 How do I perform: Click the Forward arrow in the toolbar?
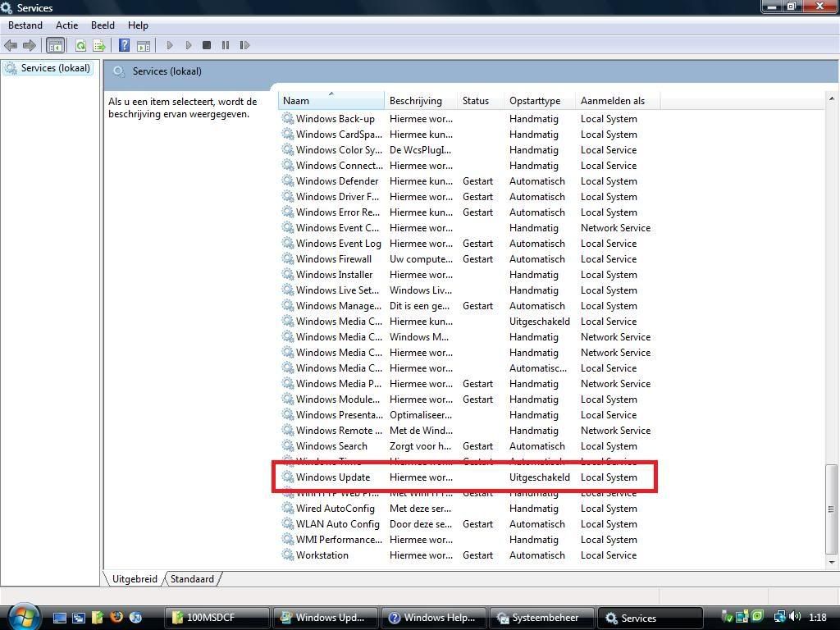point(30,46)
